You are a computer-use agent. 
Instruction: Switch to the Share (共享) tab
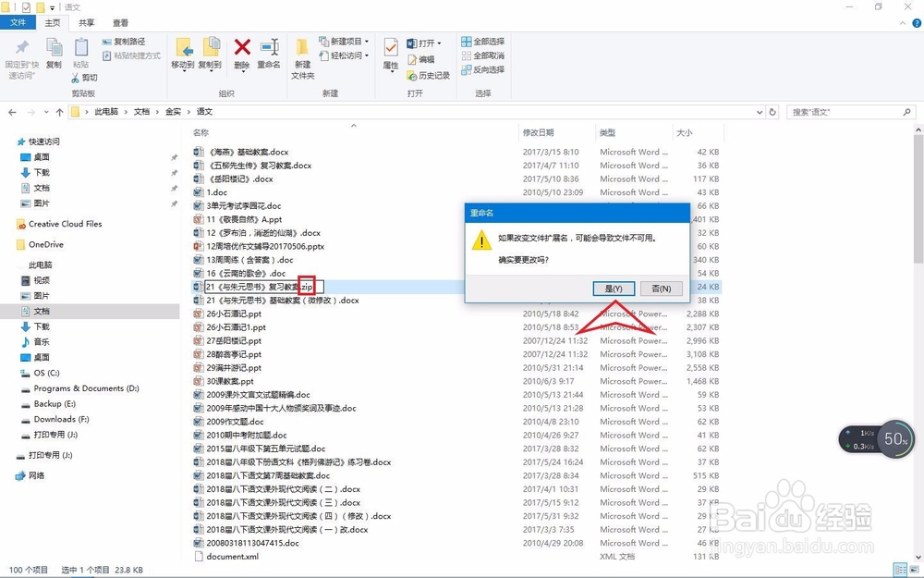coord(87,22)
